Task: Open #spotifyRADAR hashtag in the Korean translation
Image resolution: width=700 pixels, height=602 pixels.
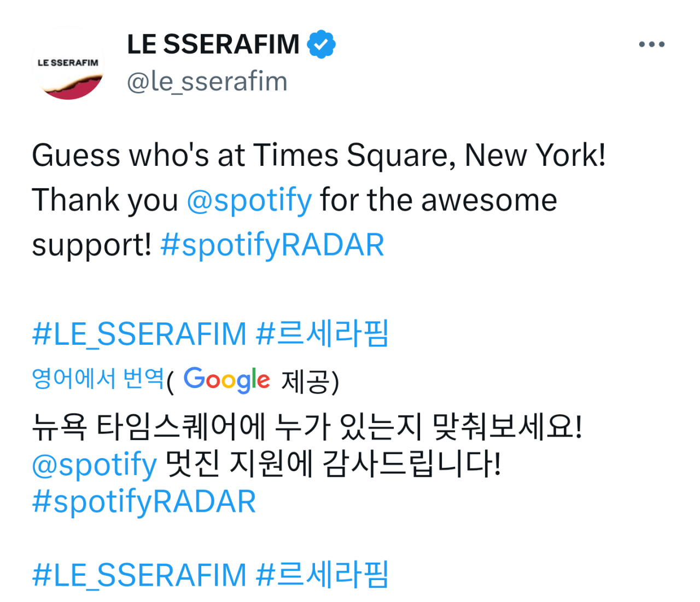Action: coord(144,502)
